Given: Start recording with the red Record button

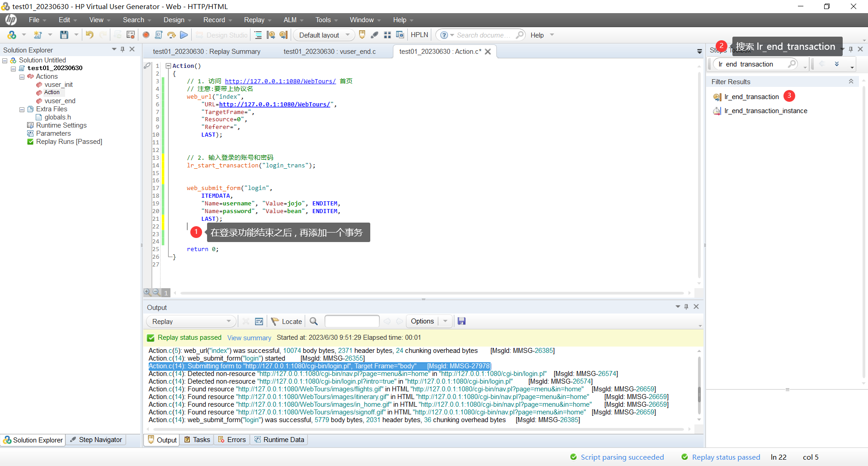Looking at the screenshot, I should pyautogui.click(x=146, y=35).
